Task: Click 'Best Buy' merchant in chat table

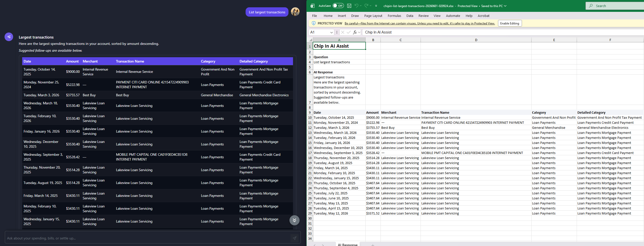Action: (89, 95)
